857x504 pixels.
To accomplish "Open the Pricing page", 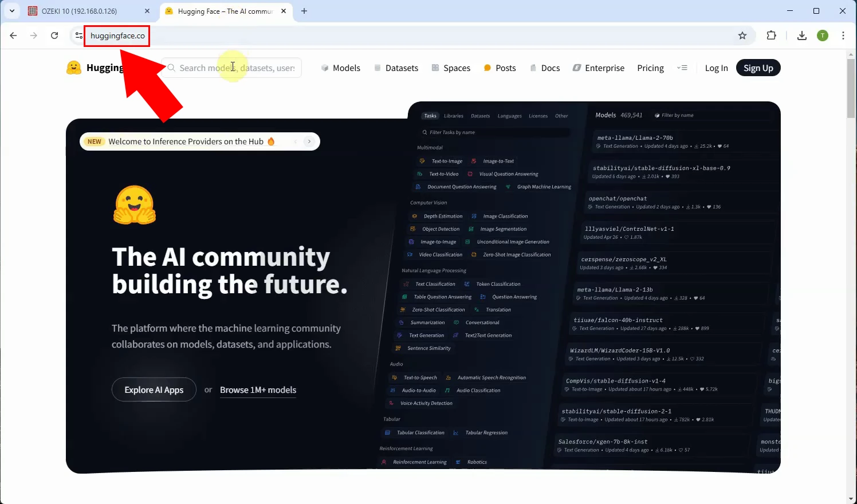I will pos(650,68).
